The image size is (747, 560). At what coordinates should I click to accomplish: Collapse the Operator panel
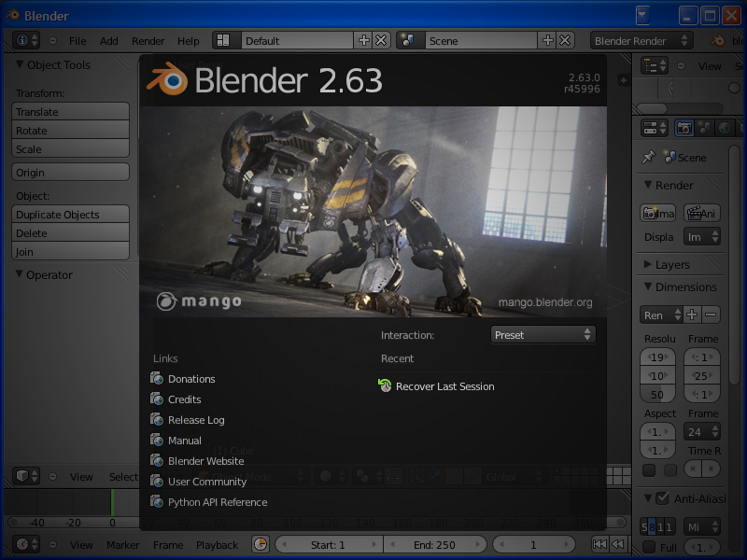tap(19, 274)
